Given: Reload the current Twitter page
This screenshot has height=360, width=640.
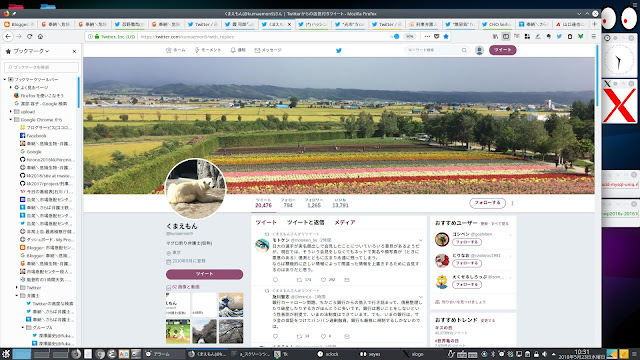Looking at the screenshot, I should 29,36.
